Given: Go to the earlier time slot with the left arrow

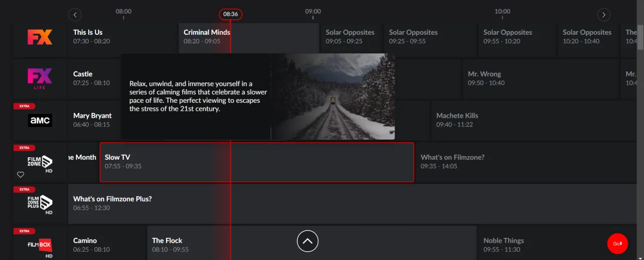Looking at the screenshot, I should point(75,15).
